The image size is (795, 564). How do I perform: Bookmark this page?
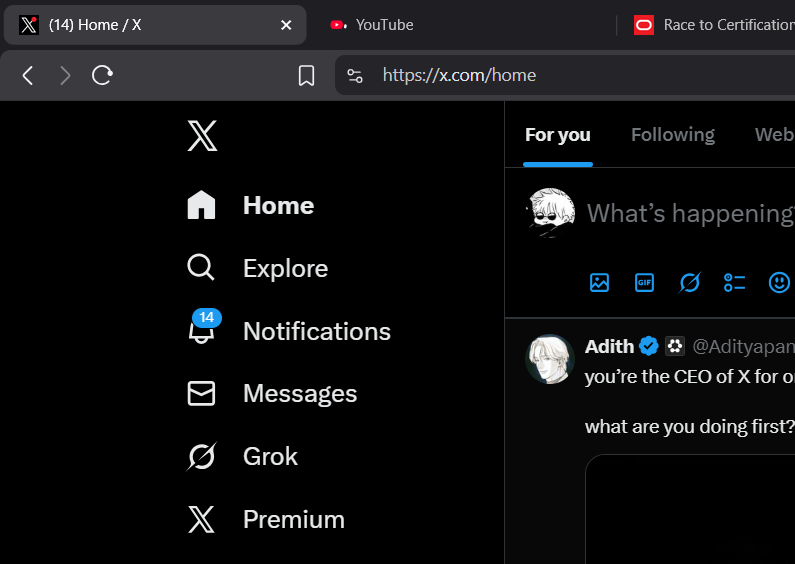[306, 76]
